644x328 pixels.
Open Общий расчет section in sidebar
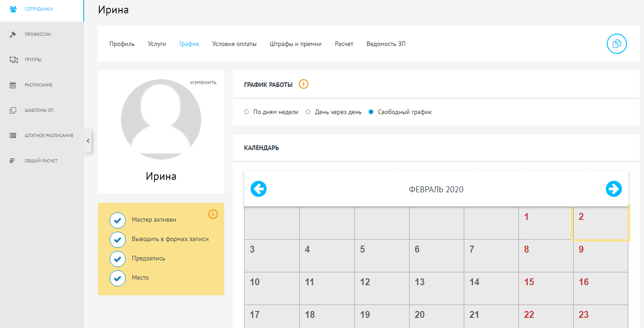point(42,161)
